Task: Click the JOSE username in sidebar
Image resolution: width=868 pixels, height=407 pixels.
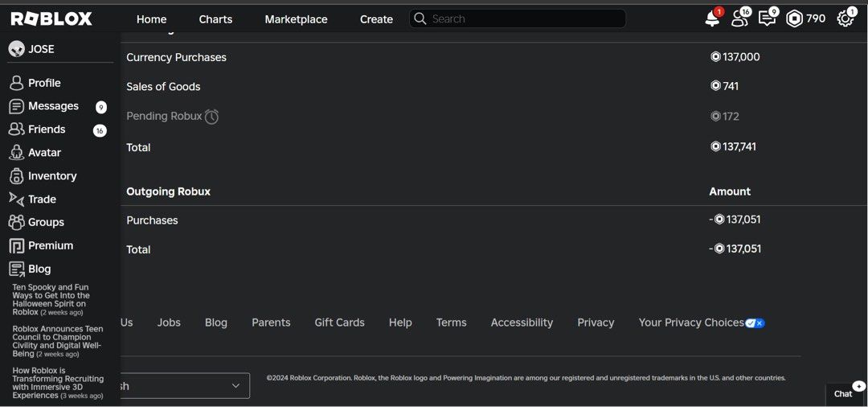Action: point(42,49)
